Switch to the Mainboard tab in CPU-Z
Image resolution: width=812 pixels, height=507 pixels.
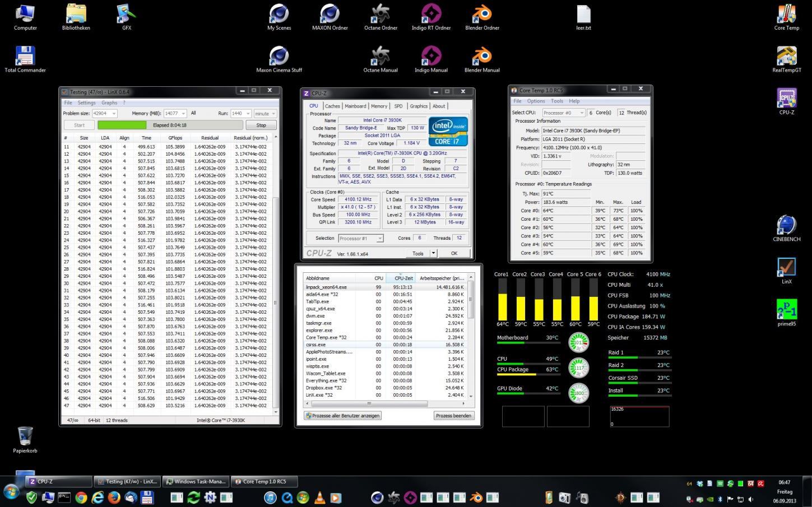pyautogui.click(x=355, y=106)
